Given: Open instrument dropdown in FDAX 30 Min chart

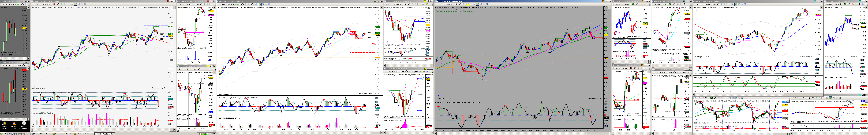Looking at the screenshot, I should (183, 4).
